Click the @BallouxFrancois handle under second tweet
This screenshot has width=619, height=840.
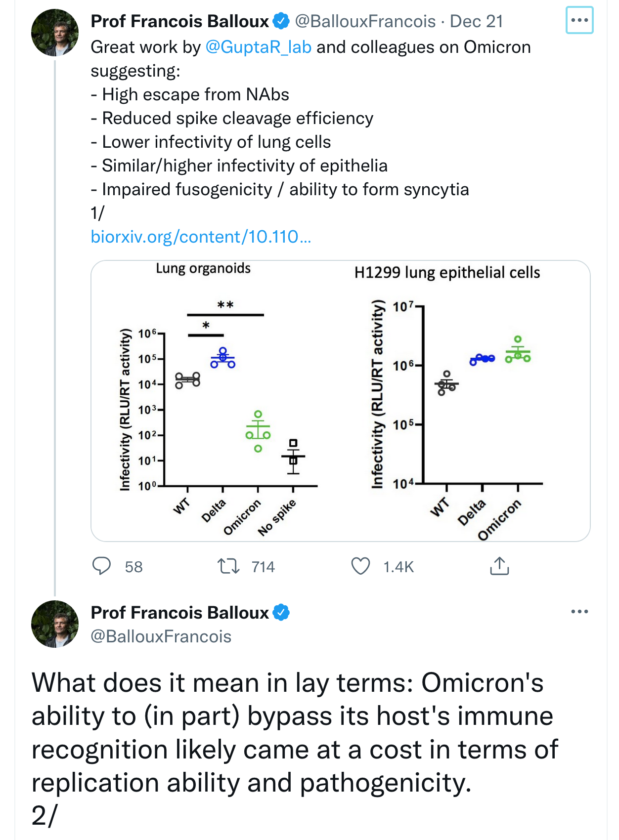(161, 636)
